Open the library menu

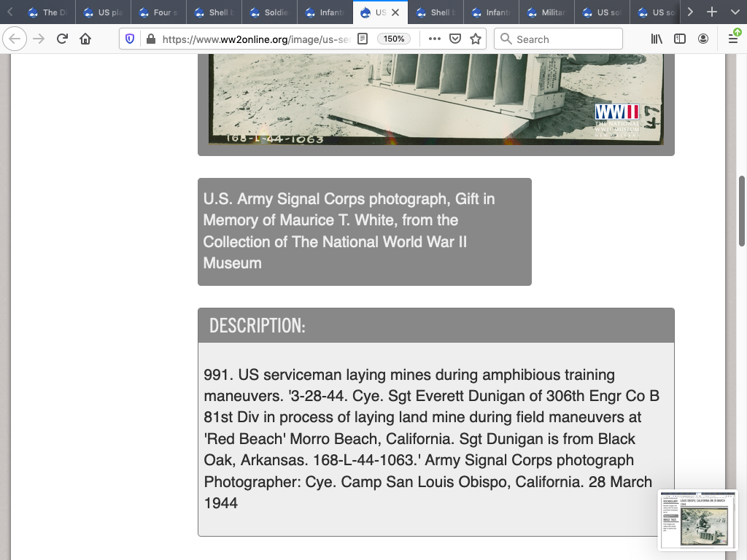657,39
